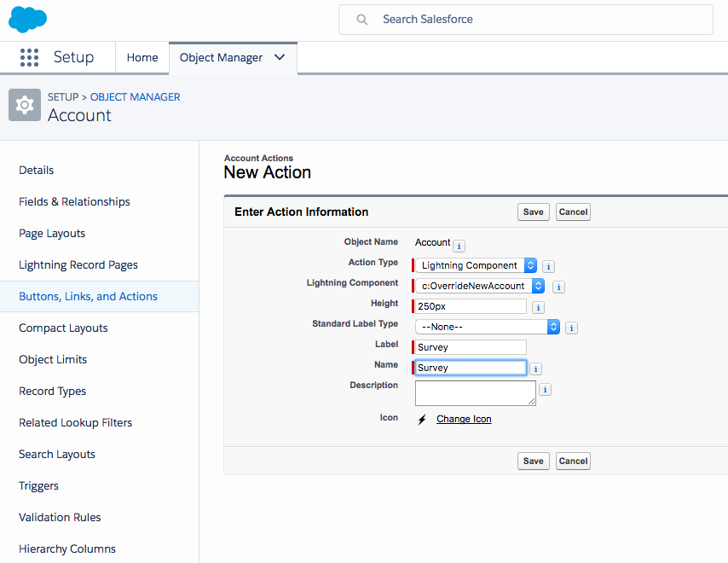Show info tooltip for Lightning Component field
The height and width of the screenshot is (563, 728).
(x=558, y=287)
